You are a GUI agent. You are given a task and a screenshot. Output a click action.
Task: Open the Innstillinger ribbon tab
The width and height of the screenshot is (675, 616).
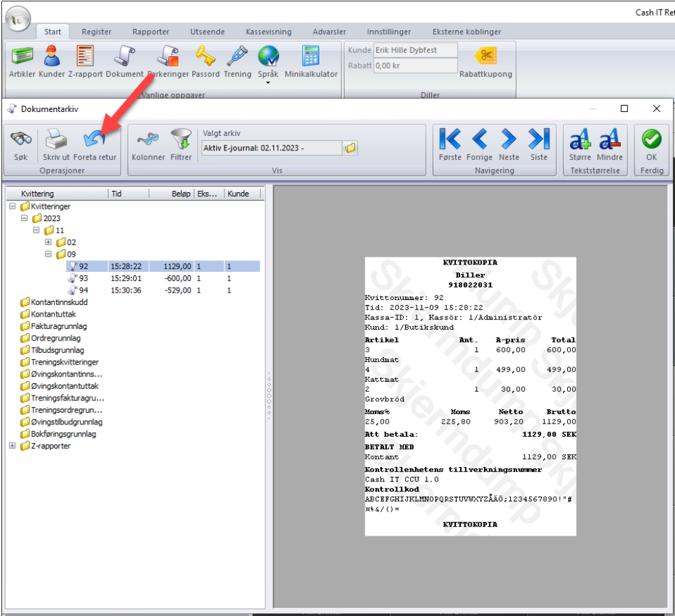click(x=389, y=32)
